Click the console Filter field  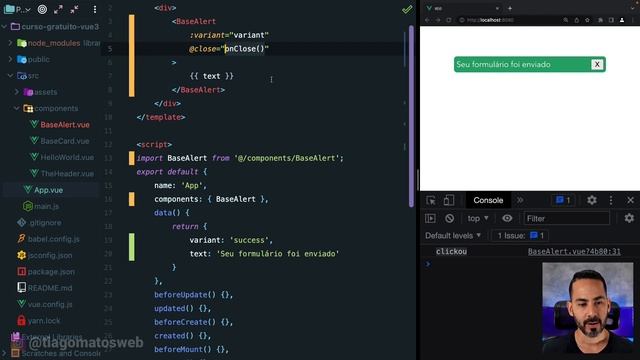tap(567, 218)
